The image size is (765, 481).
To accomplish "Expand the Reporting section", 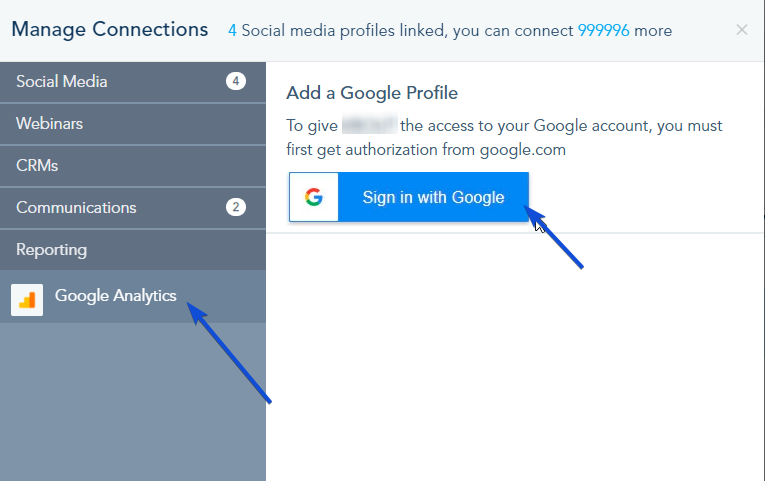I will (133, 250).
